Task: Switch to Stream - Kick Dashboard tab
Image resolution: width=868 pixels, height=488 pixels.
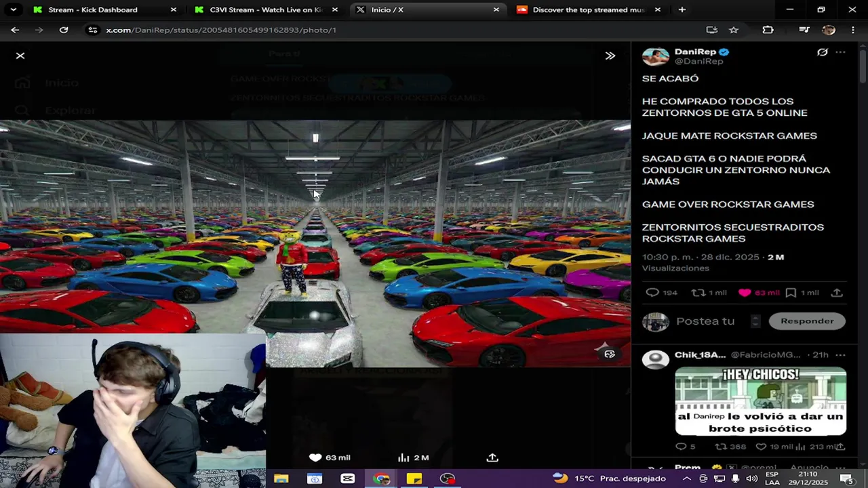Action: point(93,9)
